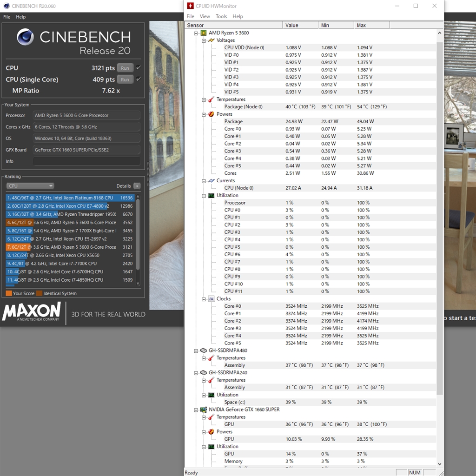Open the File menu in HWMonitor
Screen dimensions: 476x476
190,16
